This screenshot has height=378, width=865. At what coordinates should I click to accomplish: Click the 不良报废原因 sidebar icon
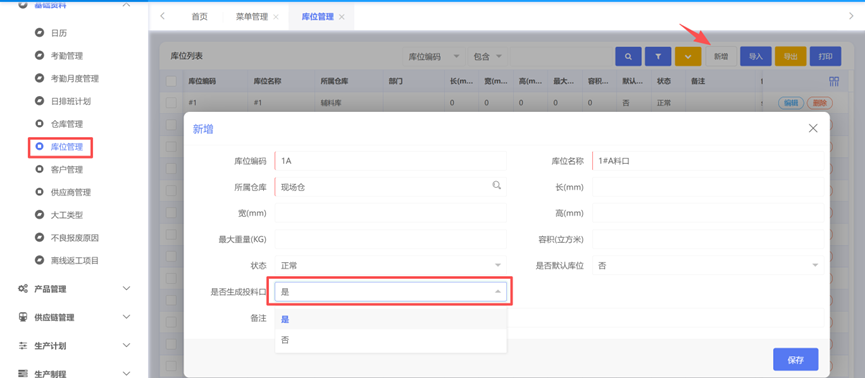tap(39, 237)
